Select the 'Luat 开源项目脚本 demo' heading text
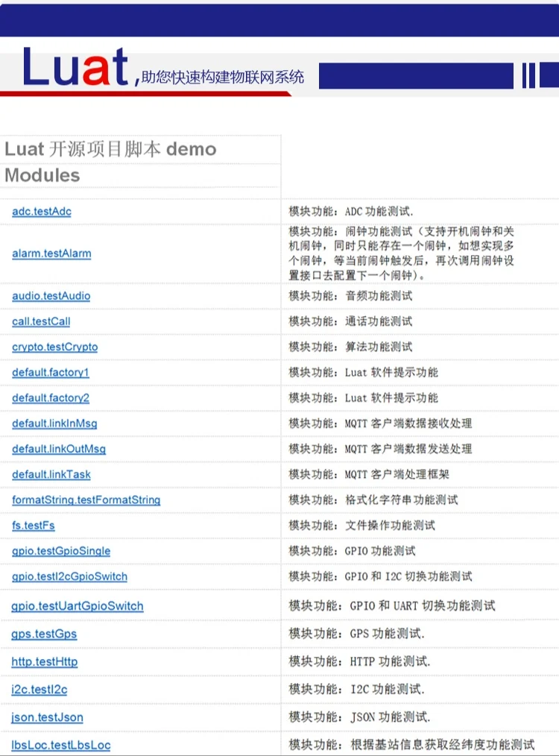 [x=110, y=149]
